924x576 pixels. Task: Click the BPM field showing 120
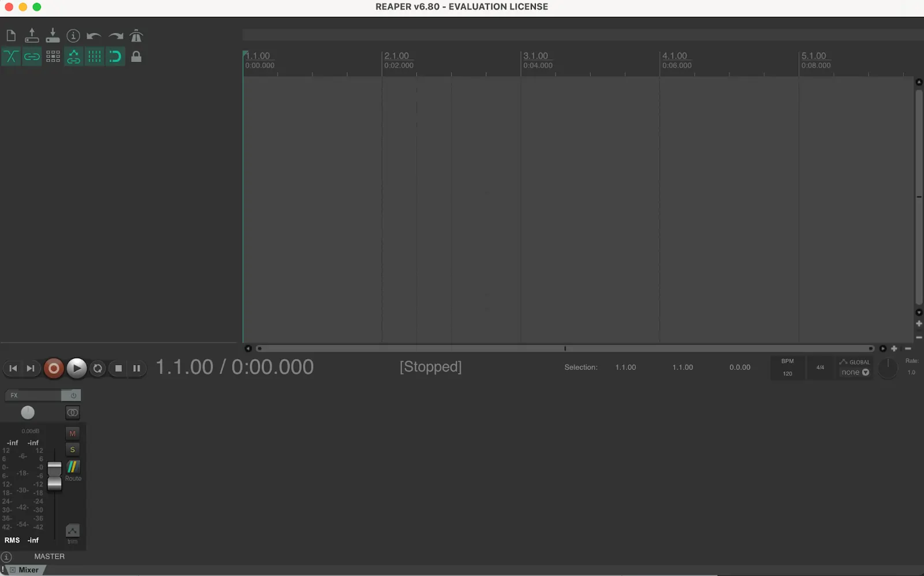click(x=787, y=373)
